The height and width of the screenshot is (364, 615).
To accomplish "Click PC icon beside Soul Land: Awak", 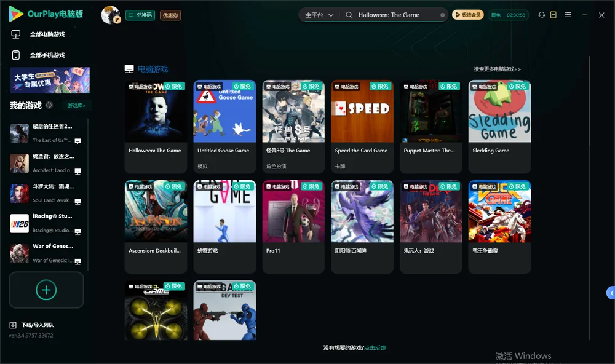I will 77,202.
